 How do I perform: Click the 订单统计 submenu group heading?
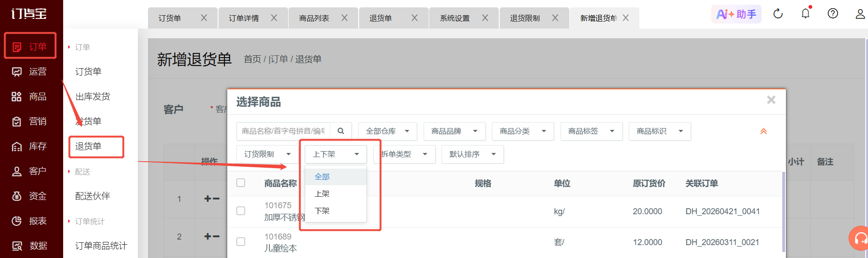(x=89, y=222)
